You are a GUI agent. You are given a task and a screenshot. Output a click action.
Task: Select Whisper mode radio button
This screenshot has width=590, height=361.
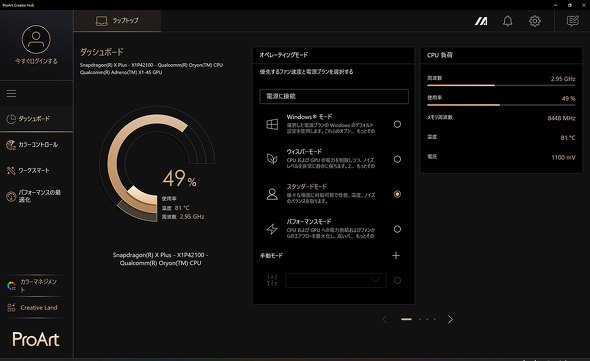click(x=397, y=159)
